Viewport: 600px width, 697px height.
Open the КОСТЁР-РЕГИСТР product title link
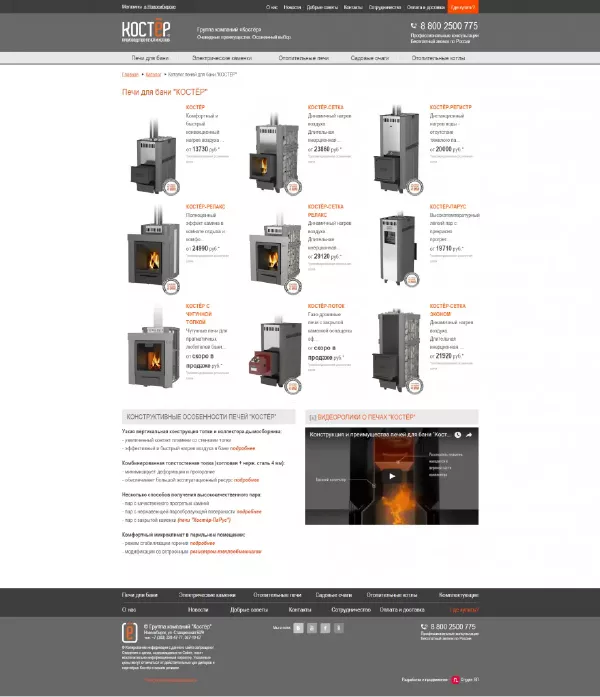(451, 107)
